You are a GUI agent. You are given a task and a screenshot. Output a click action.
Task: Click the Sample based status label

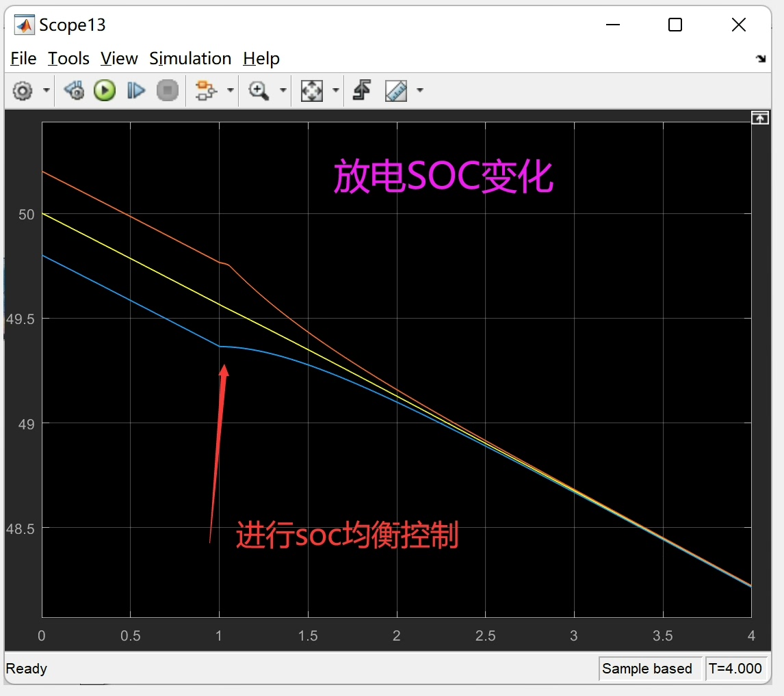click(647, 669)
